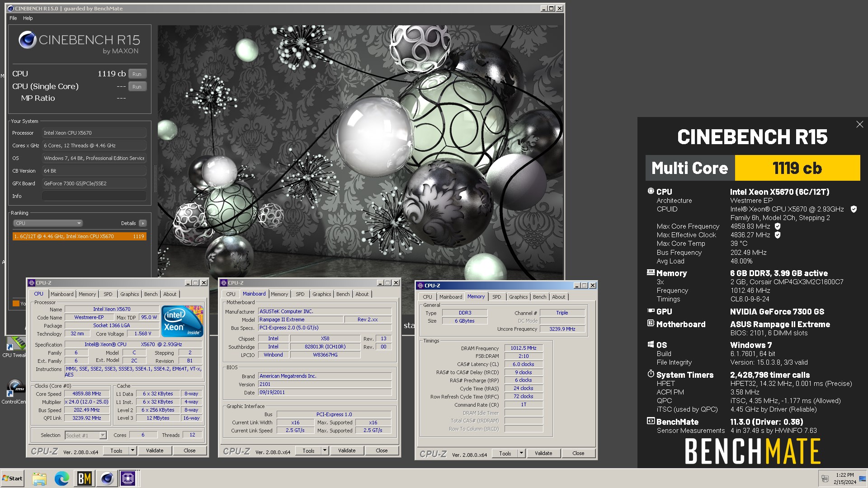Open the About tab in the Memory CPU-Z window

[x=559, y=297]
